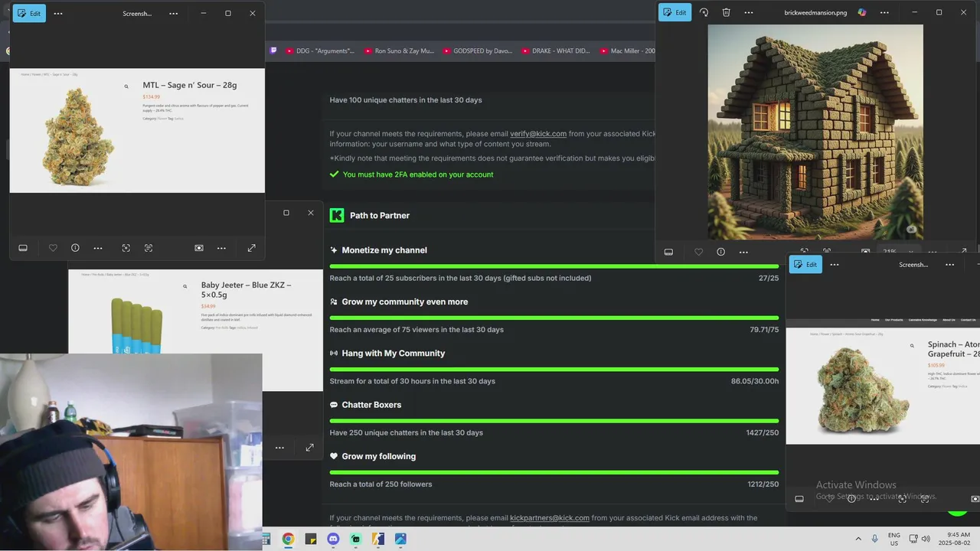Click the Twitch bookmark icon in bookmarks bar

click(273, 51)
